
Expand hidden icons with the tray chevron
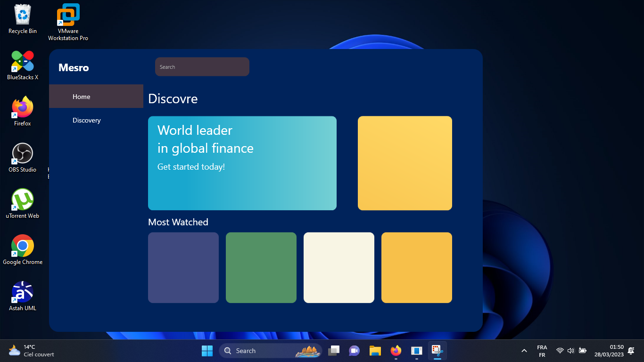tap(524, 351)
